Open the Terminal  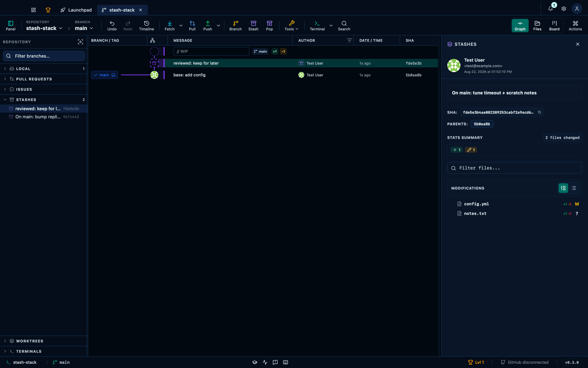(x=317, y=26)
